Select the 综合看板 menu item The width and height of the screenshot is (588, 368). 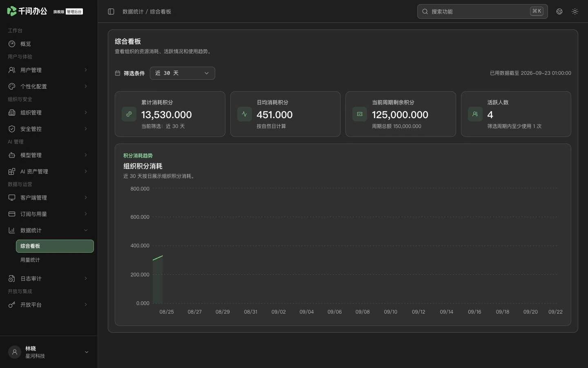(55, 246)
